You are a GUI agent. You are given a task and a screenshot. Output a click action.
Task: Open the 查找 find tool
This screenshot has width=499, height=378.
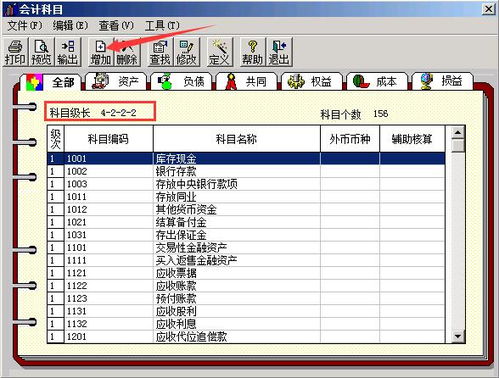coord(160,52)
